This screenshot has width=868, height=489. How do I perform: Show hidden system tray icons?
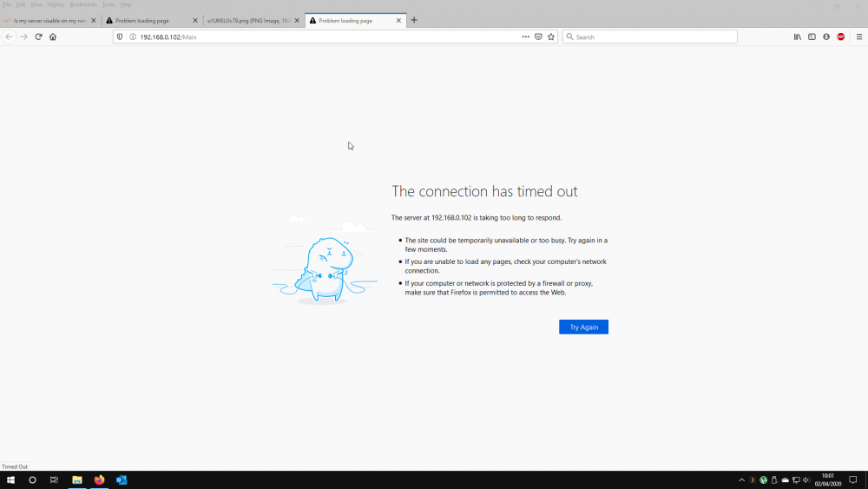pos(742,480)
